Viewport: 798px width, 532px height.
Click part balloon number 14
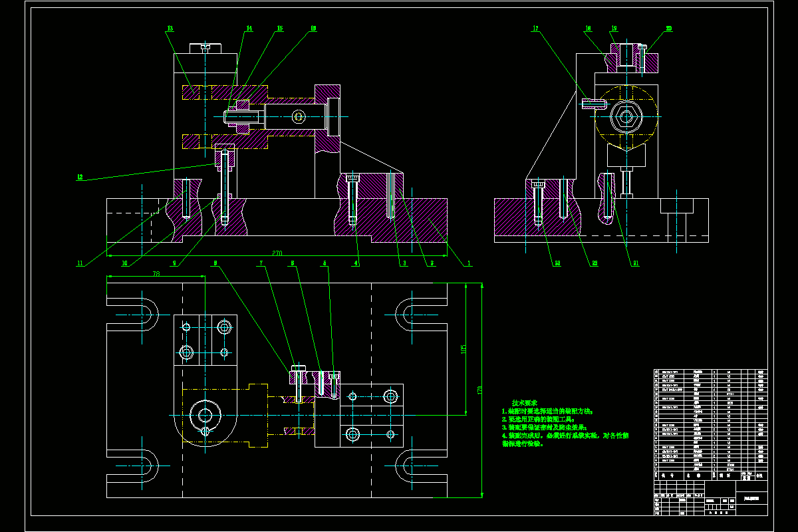click(x=249, y=29)
